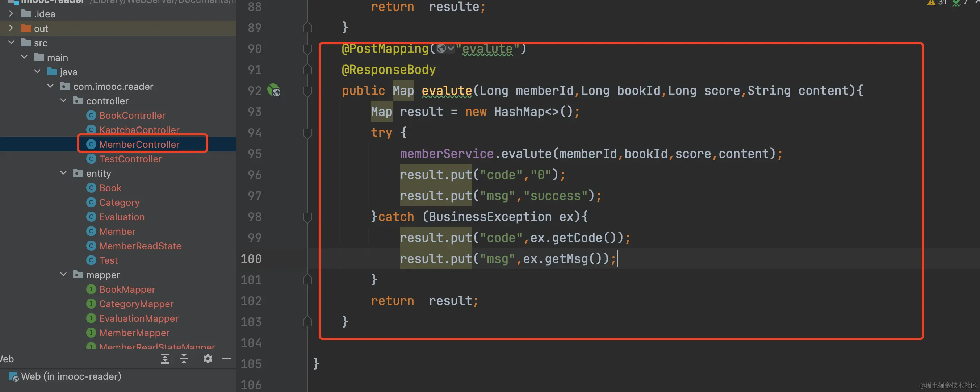Click line number 100 in the gutter
Image resolution: width=980 pixels, height=392 pixels.
tap(251, 259)
